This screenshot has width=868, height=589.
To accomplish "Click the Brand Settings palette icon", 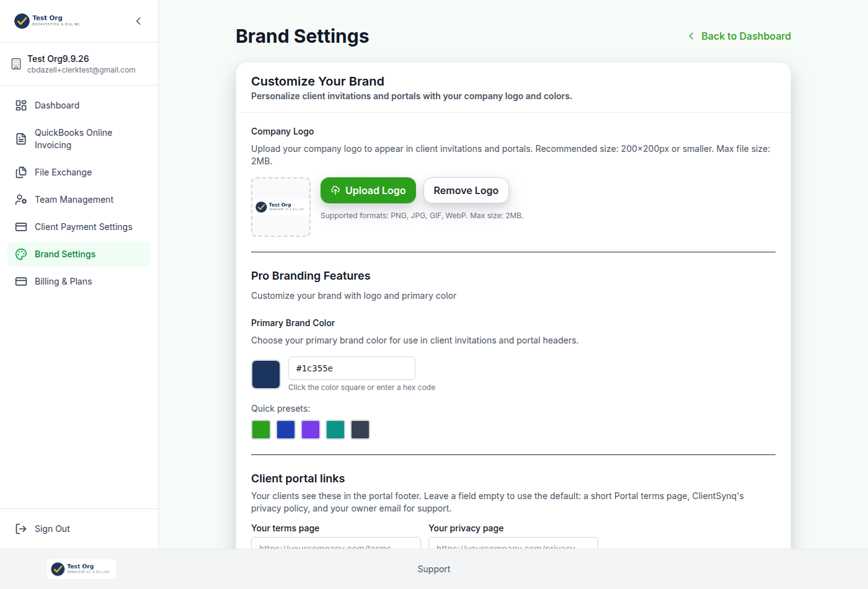I will coord(21,254).
